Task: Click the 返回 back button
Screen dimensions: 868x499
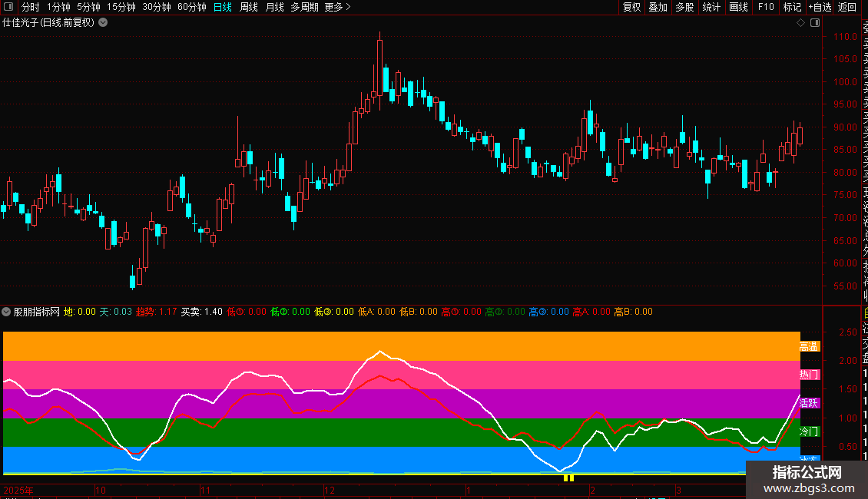Action: (847, 7)
